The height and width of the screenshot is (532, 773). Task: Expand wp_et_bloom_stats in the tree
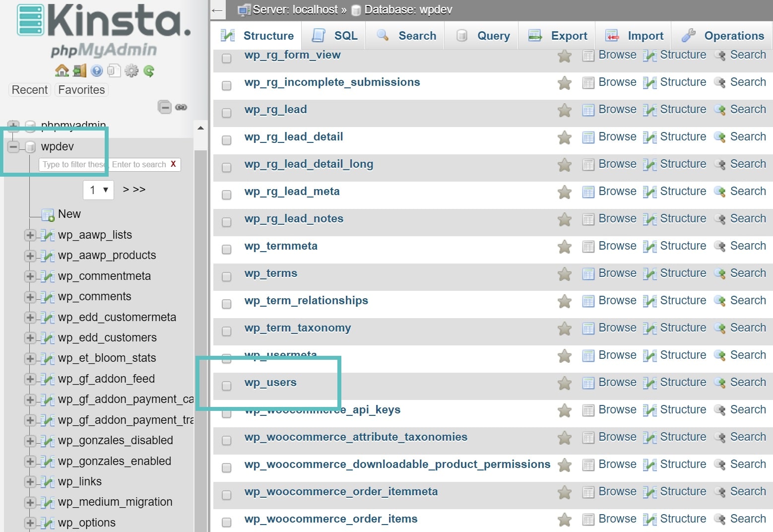click(30, 358)
